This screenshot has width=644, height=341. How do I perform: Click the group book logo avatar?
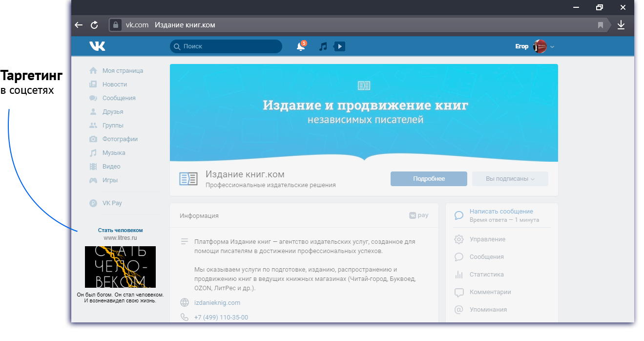(x=188, y=179)
